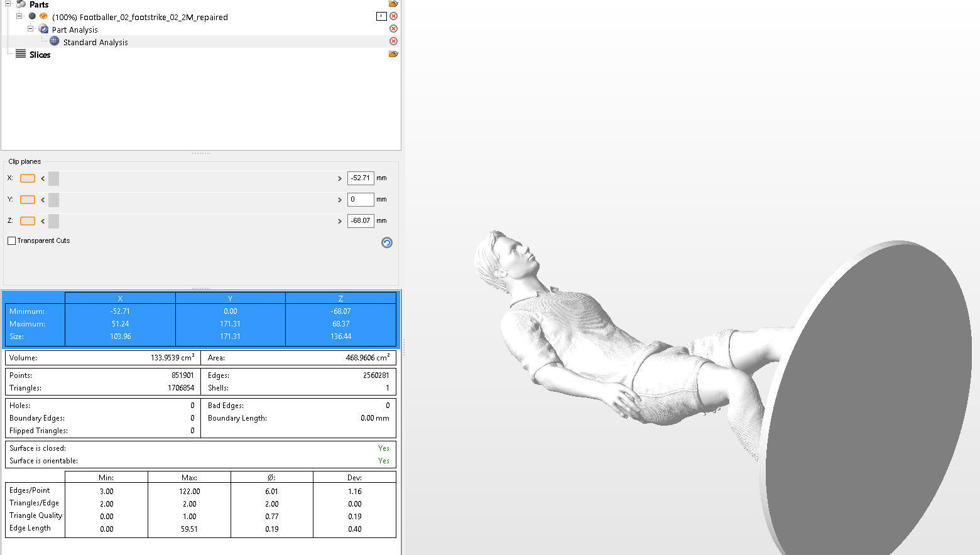Decrease Y clip plane with left arrow
The width and height of the screenshot is (980, 555).
pos(43,200)
